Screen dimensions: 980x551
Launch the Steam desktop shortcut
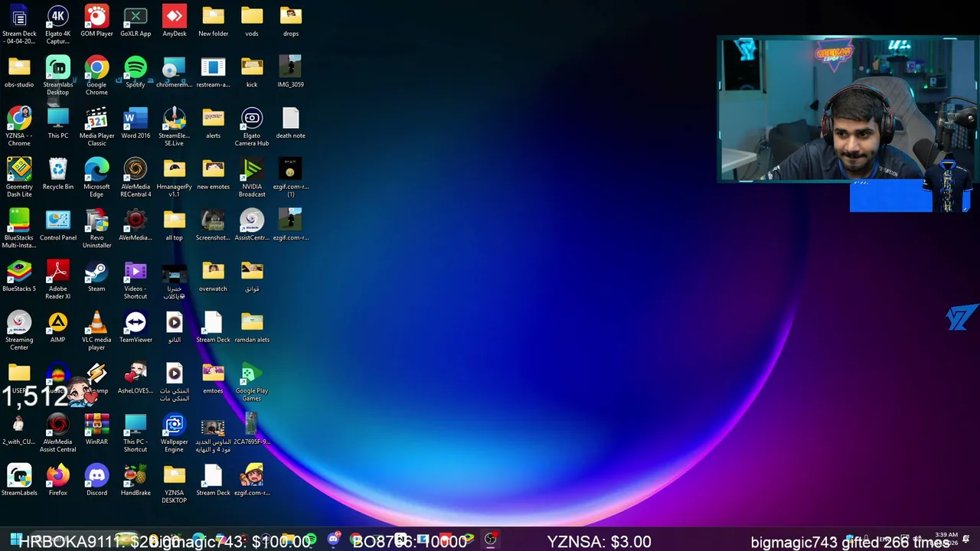[x=96, y=276]
